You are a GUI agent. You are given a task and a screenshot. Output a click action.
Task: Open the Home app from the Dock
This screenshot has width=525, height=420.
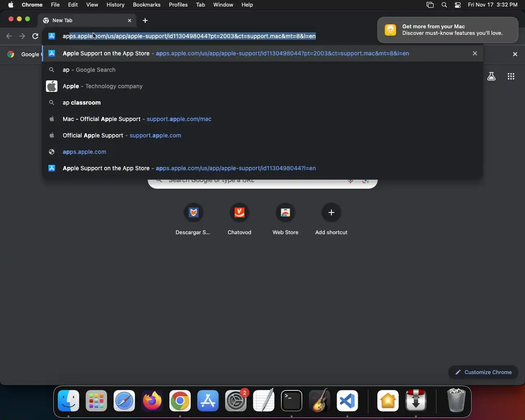(388, 401)
